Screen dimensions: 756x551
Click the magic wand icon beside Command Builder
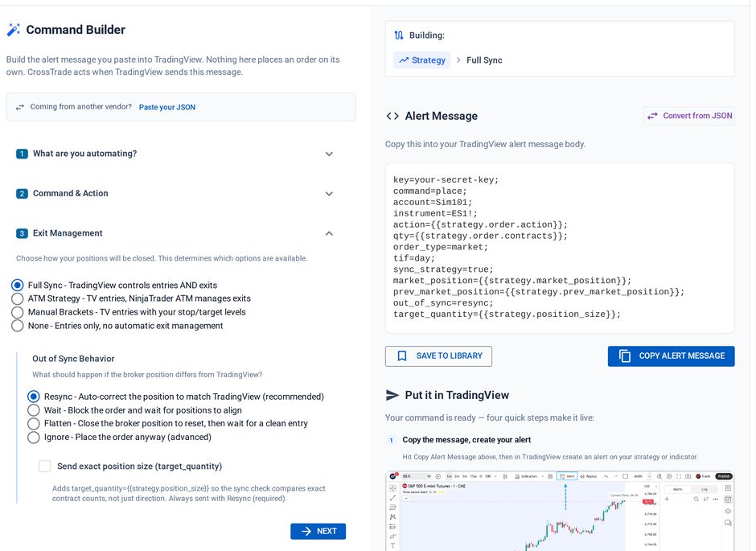(14, 30)
